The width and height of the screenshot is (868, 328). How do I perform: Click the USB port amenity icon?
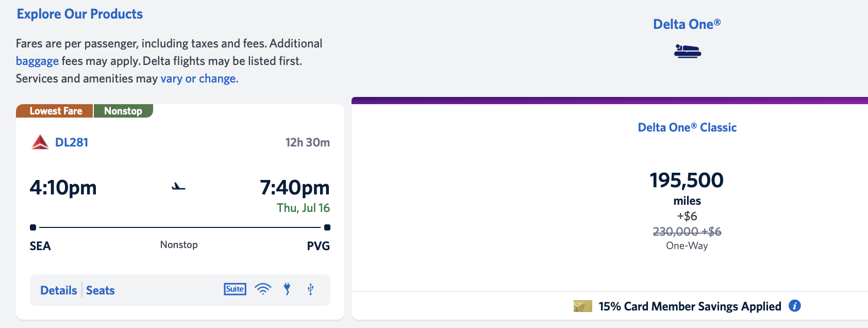tap(310, 289)
